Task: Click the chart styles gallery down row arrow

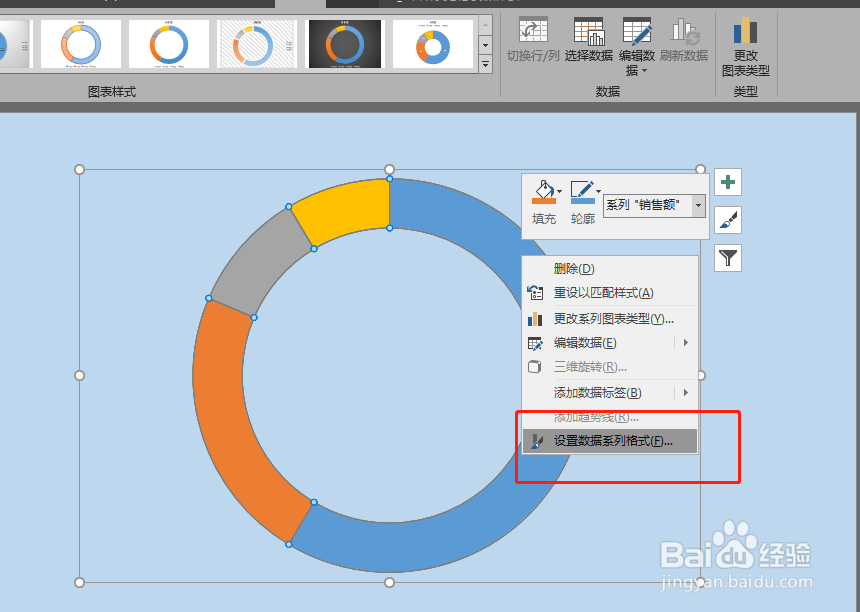Action: click(485, 45)
